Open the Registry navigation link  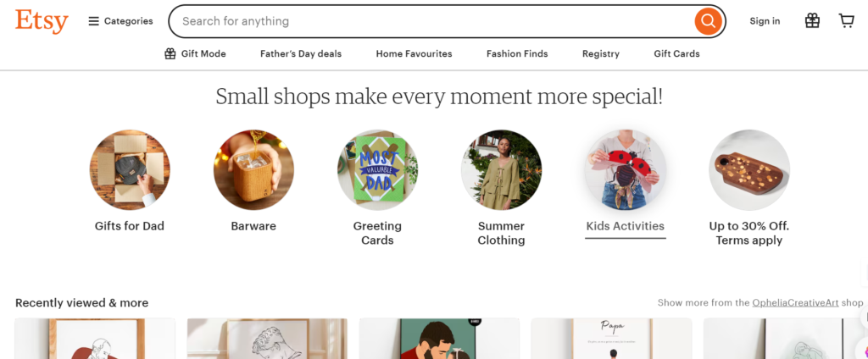pyautogui.click(x=600, y=53)
